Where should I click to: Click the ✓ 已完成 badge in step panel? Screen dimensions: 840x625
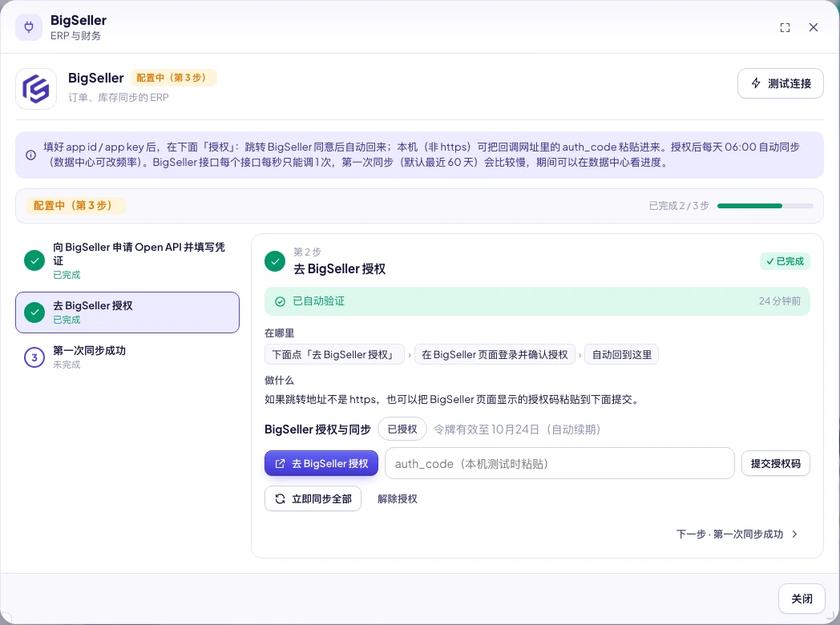785,261
